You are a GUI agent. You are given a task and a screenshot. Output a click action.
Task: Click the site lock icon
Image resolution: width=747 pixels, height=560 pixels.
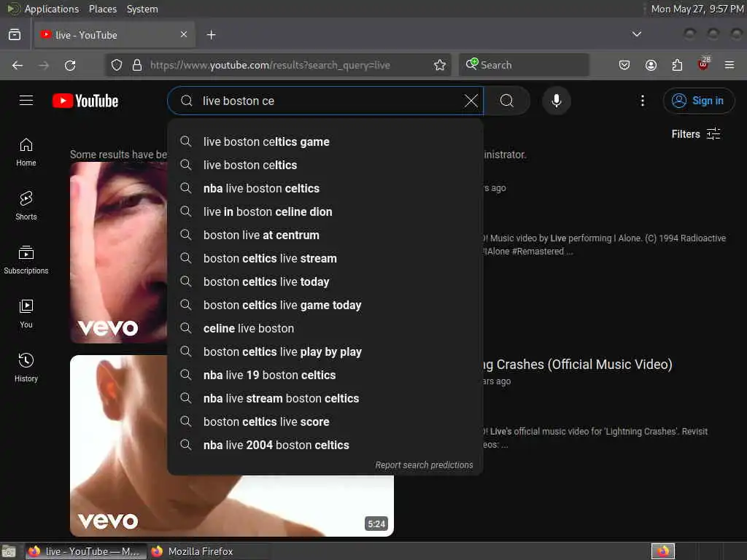coord(137,65)
